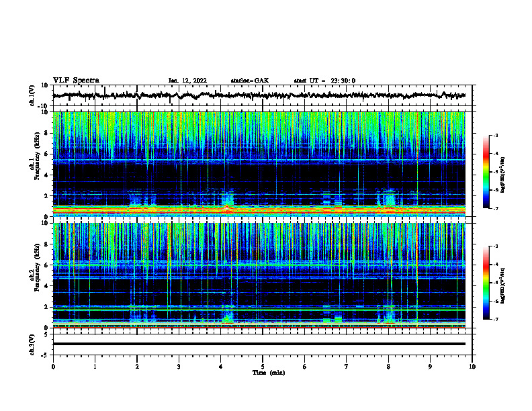The image size is (532, 411).
Task: Click the ch.1 spectrogram panel
Action: pyautogui.click(x=259, y=164)
